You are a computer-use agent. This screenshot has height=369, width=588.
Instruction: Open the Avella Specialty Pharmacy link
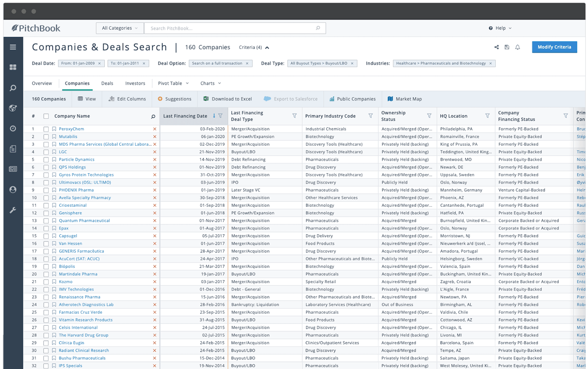tap(85, 198)
